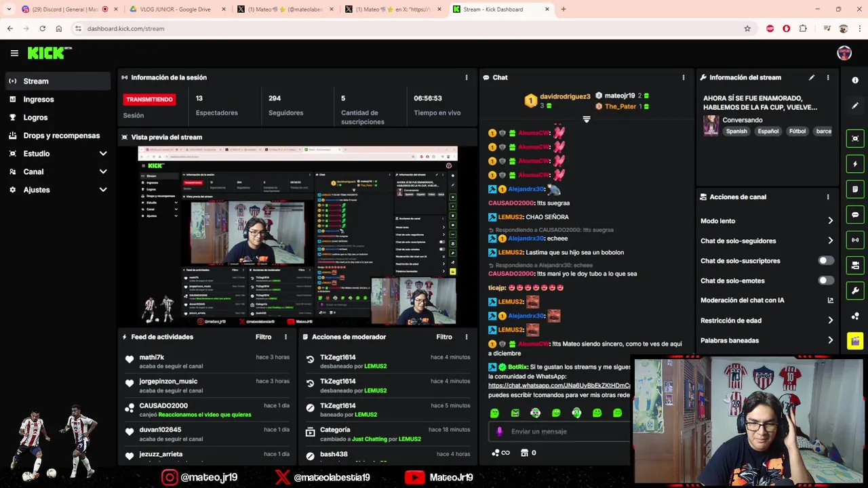Screen dimensions: 868x488
Task: Toggle Chat de solo-emotes switch
Action: [825, 280]
